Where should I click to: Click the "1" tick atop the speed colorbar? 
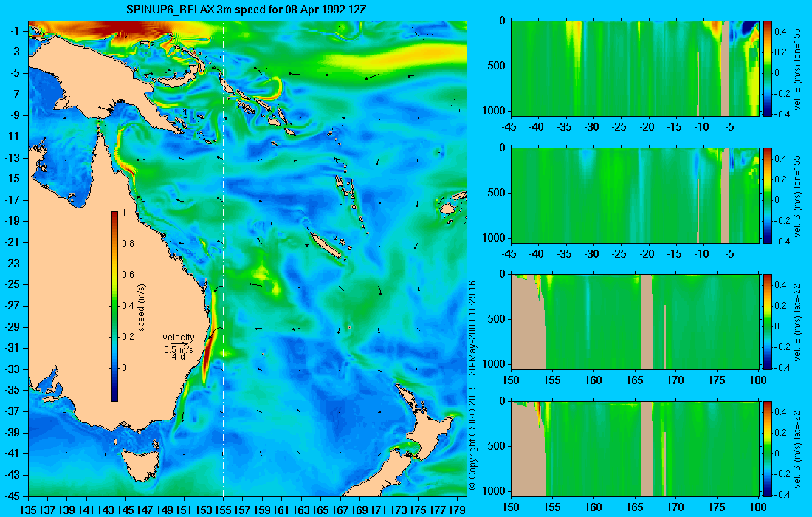click(x=123, y=213)
